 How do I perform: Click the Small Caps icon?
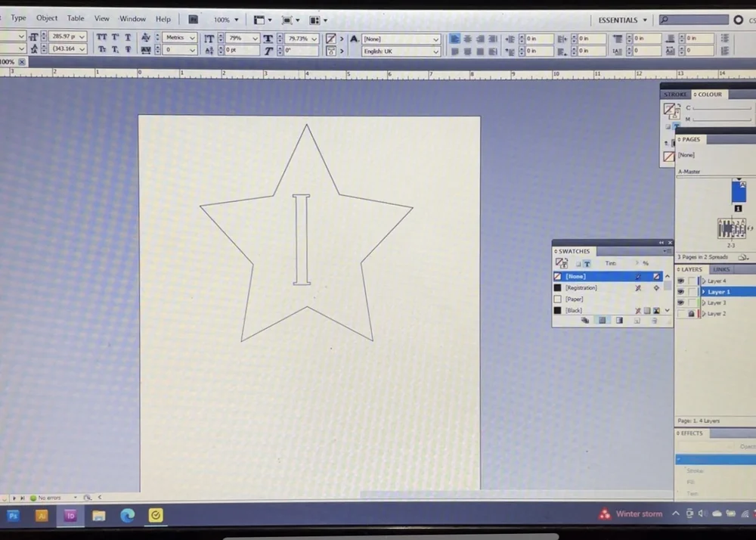click(102, 49)
